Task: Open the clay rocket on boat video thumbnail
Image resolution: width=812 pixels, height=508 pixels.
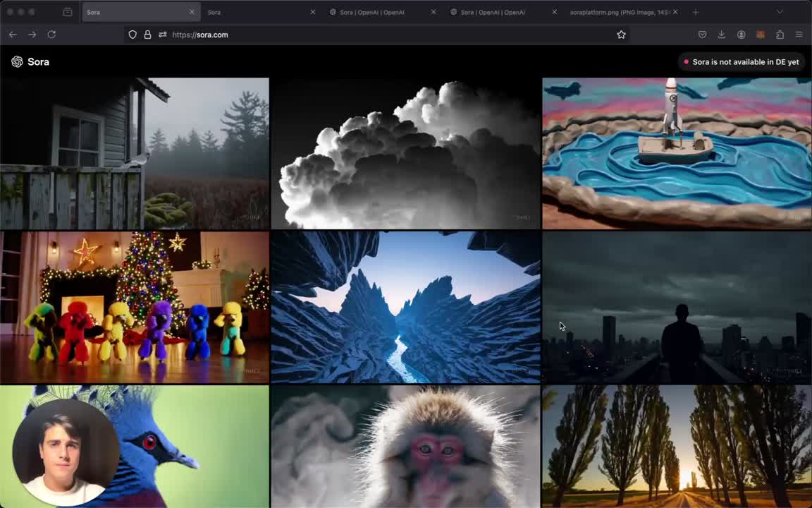Action: pos(677,153)
